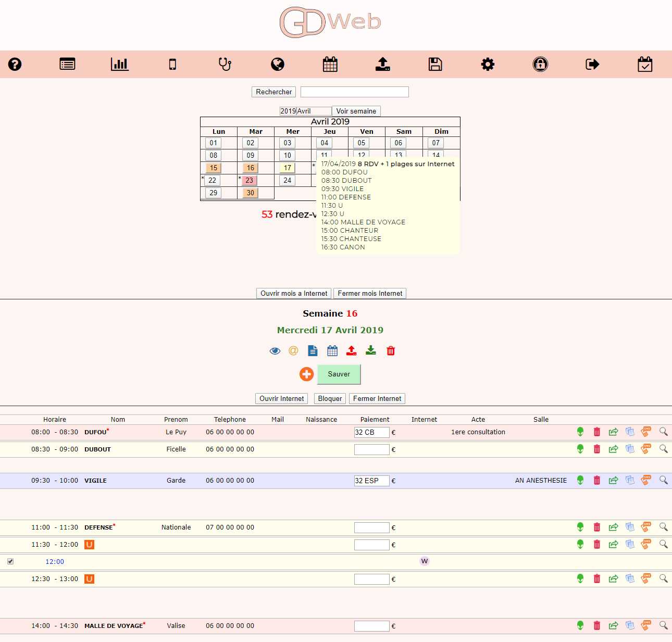The height and width of the screenshot is (642, 672).
Task: Click the Fermer Internet button
Action: coord(377,398)
